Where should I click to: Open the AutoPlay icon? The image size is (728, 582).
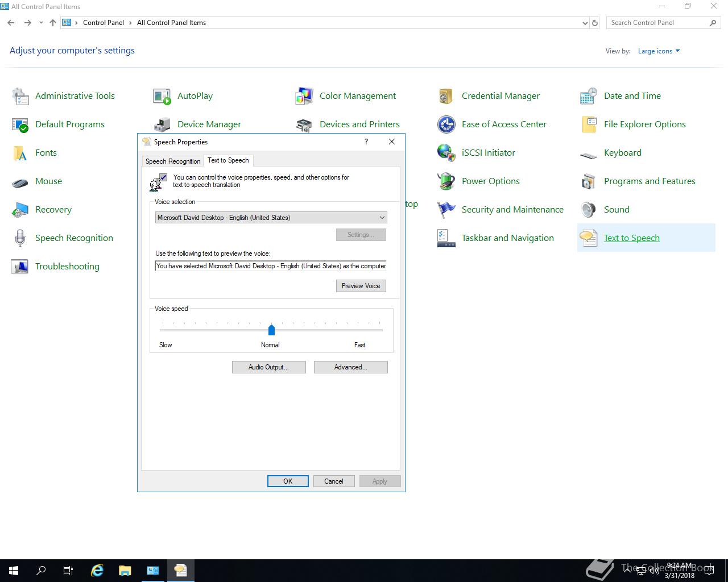[x=162, y=96]
